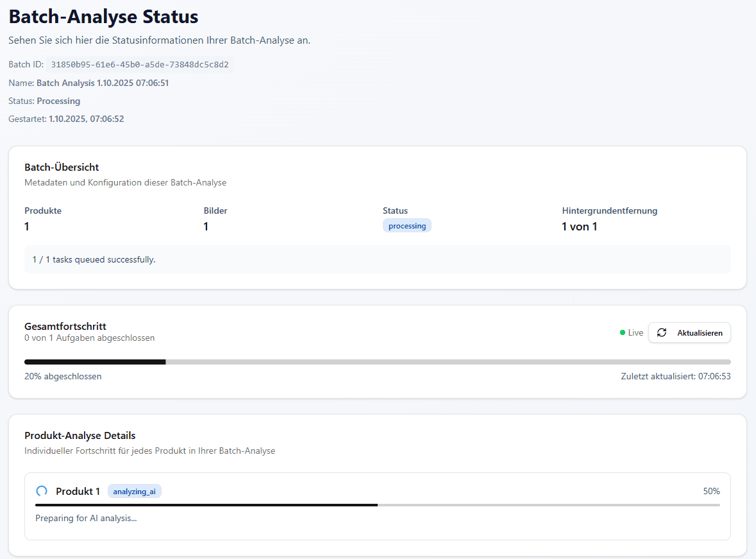This screenshot has width=756, height=559.
Task: Click the Produkt 1 progress bar
Action: pos(377,505)
